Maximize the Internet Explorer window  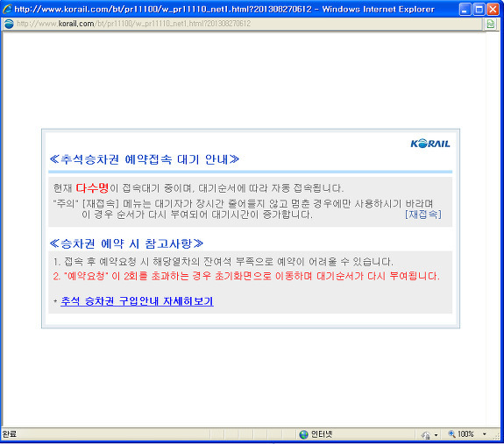pos(479,10)
